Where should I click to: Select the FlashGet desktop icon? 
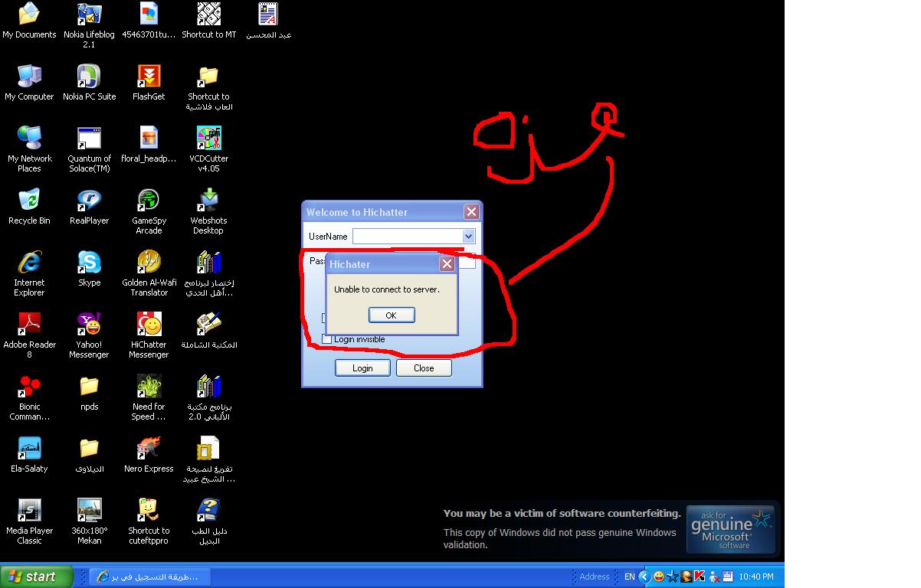click(x=149, y=77)
